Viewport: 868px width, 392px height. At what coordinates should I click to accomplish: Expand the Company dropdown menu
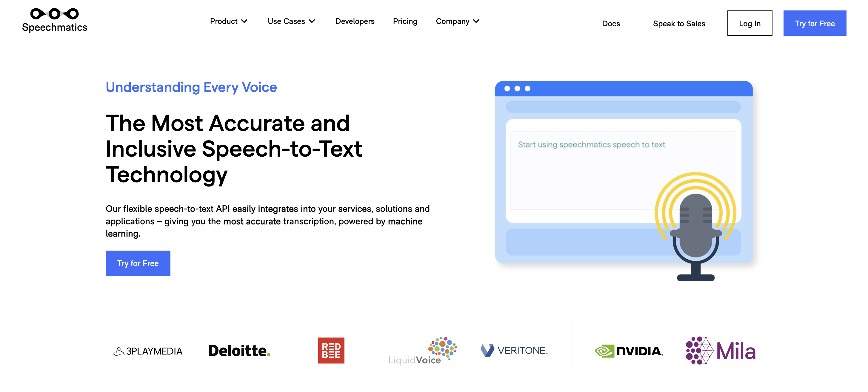click(457, 21)
